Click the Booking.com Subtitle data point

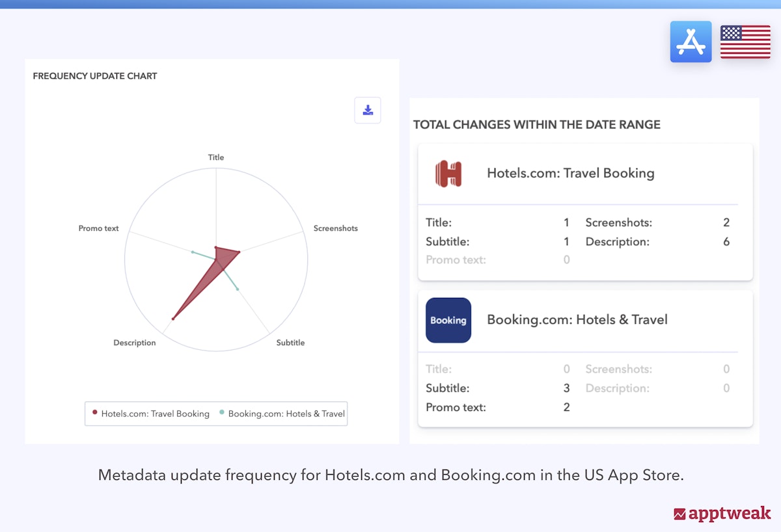click(x=238, y=289)
